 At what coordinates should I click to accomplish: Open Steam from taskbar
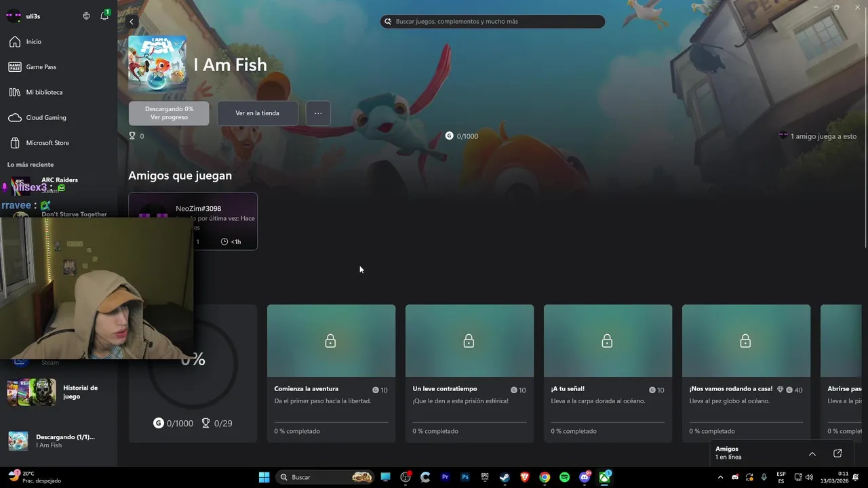point(505,477)
